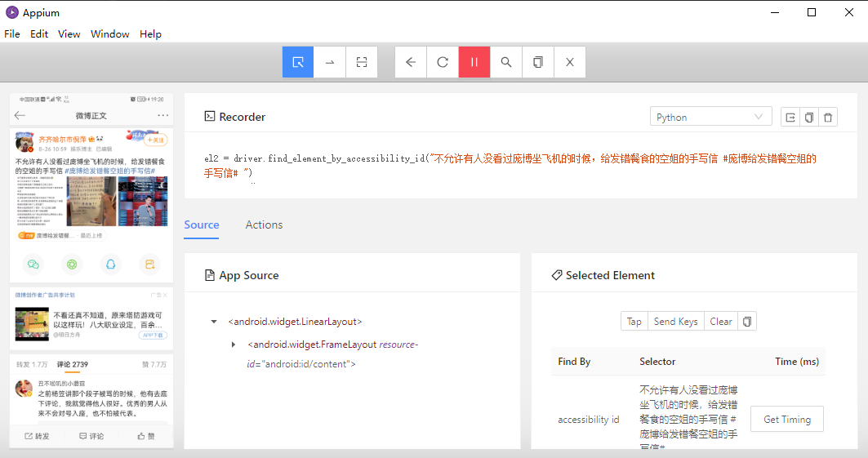Click 评论 comment button at bottom
Viewport: 868px width, 458px height.
point(91,436)
